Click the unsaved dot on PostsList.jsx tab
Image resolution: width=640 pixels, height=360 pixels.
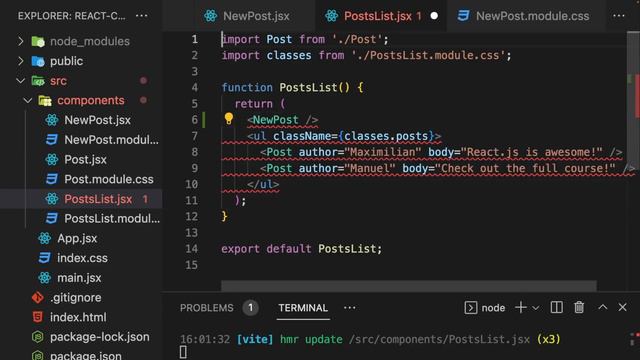pyautogui.click(x=434, y=16)
